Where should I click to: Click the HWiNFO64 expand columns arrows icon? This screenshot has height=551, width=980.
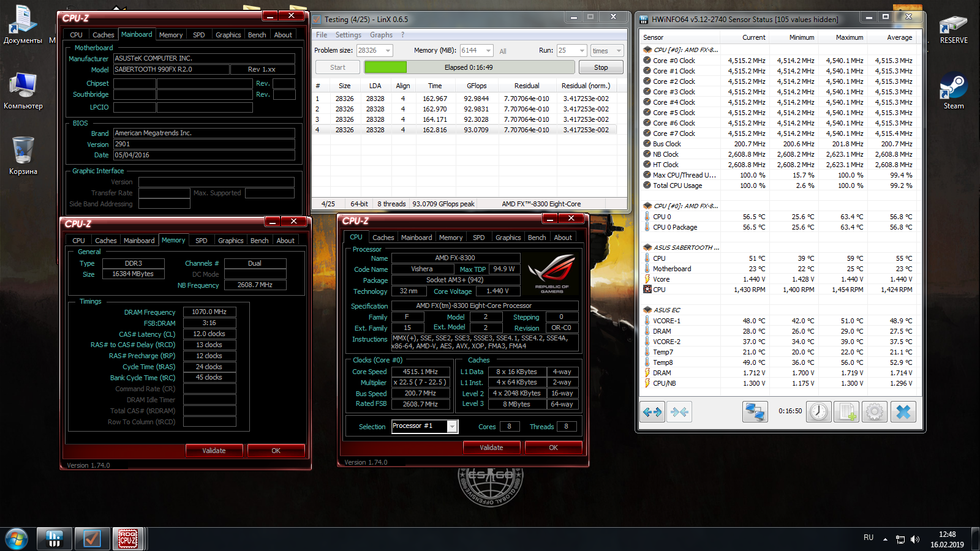point(652,412)
